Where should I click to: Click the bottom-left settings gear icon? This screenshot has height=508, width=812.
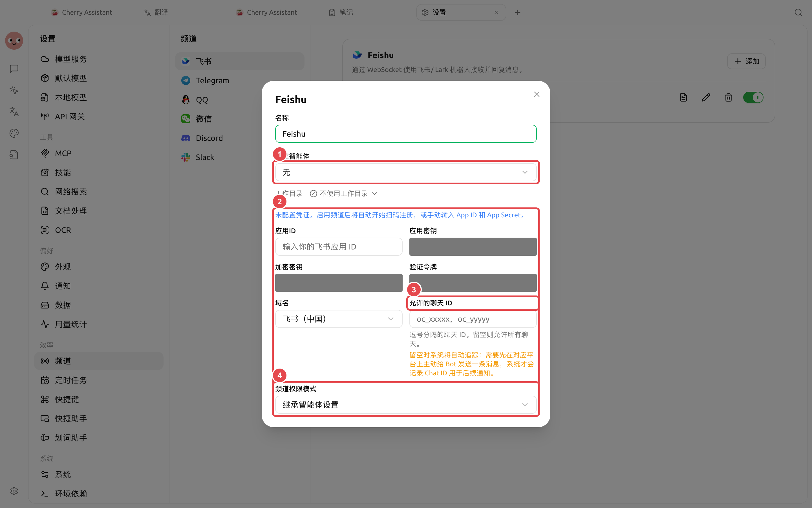click(14, 491)
